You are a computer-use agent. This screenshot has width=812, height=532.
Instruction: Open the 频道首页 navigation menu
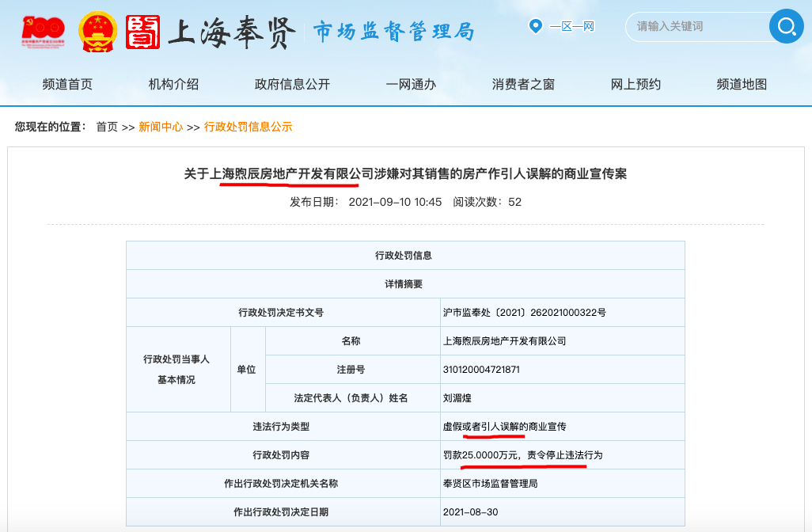[x=67, y=84]
